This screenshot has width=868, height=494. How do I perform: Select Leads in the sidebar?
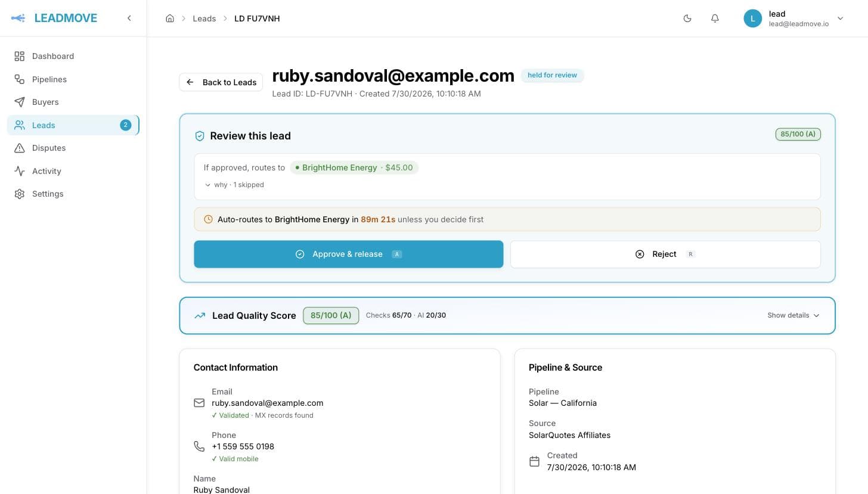point(73,125)
